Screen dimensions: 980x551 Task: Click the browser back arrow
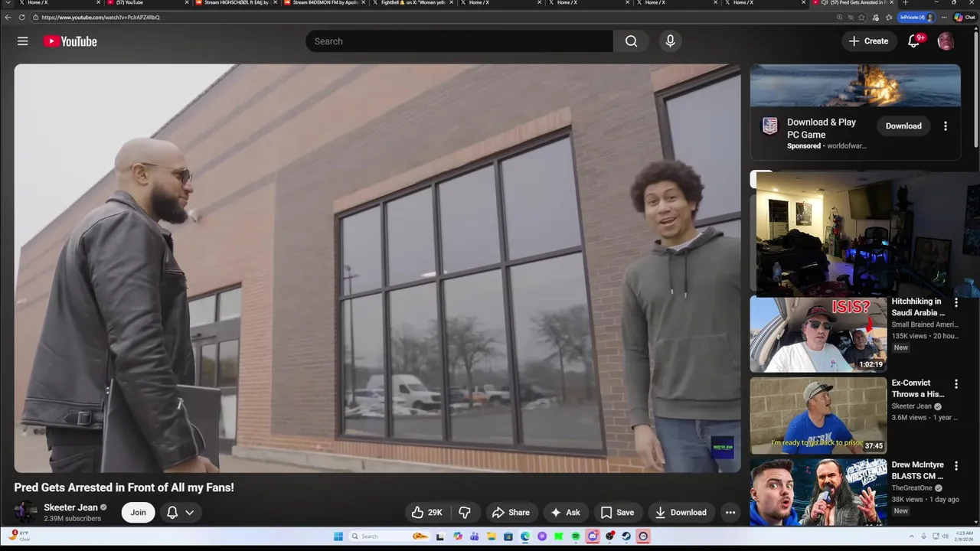click(x=8, y=17)
